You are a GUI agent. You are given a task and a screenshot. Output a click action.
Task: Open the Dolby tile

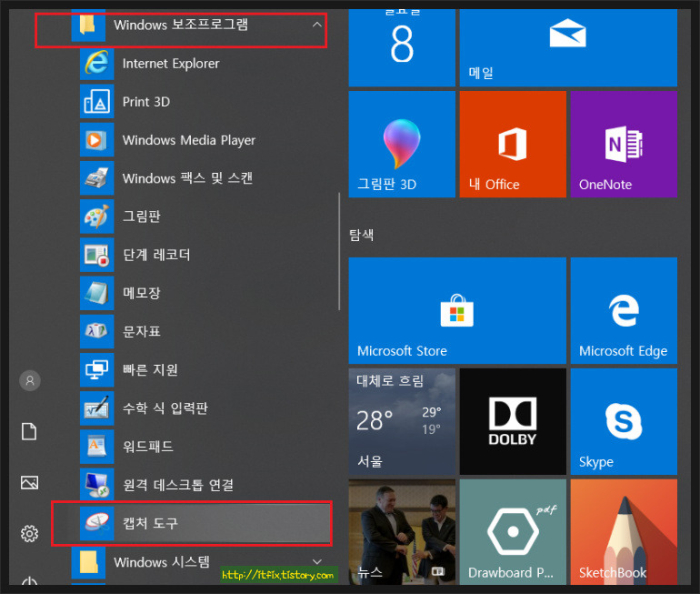[513, 421]
